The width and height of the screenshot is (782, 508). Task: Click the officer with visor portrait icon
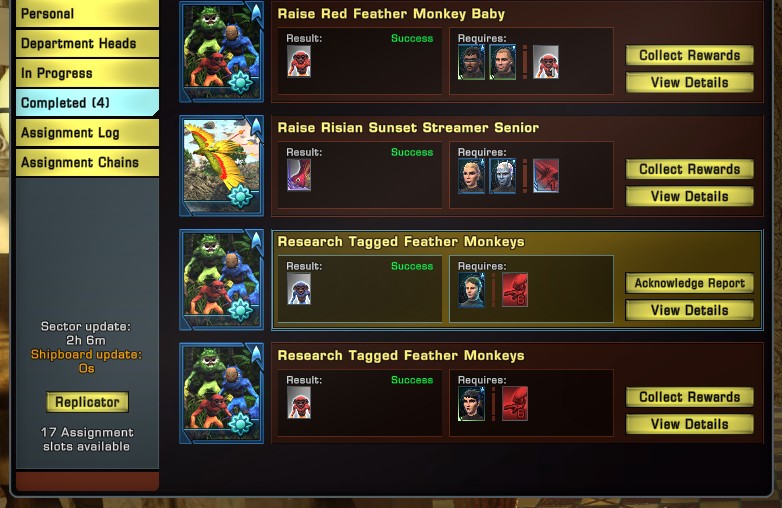click(471, 62)
